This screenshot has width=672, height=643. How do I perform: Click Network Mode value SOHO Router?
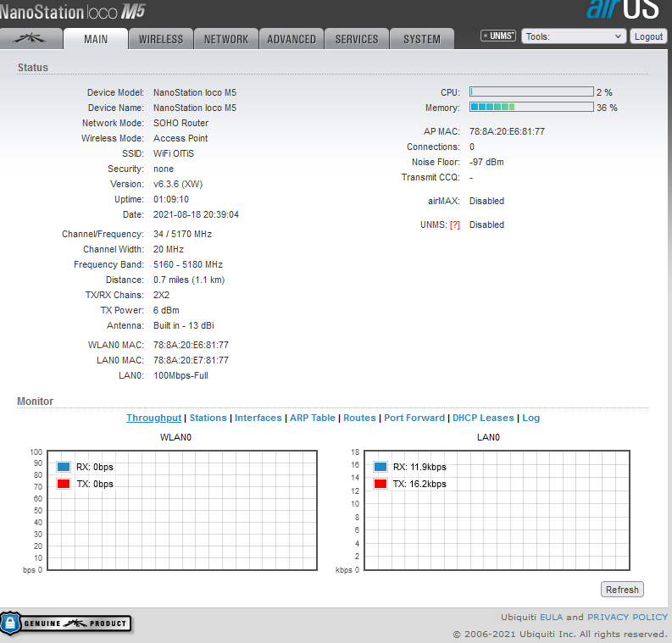tap(180, 123)
